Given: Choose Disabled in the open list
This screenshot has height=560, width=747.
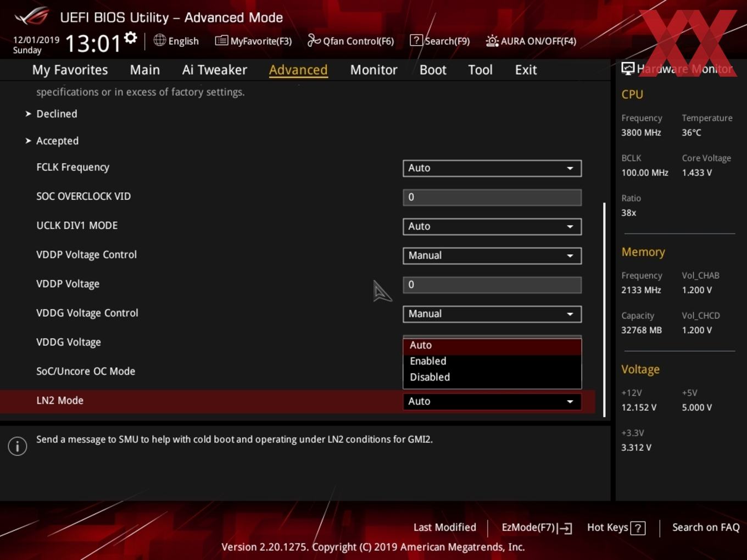Looking at the screenshot, I should (492, 377).
